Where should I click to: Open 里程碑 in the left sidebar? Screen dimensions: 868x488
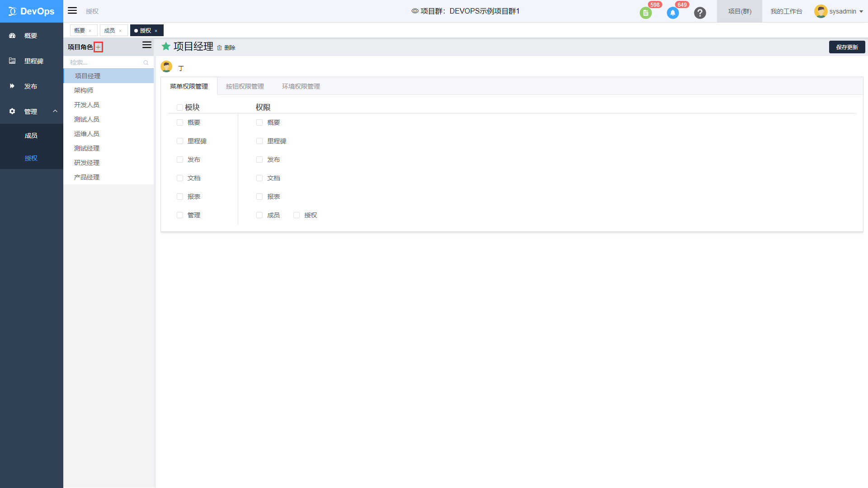coord(32,61)
